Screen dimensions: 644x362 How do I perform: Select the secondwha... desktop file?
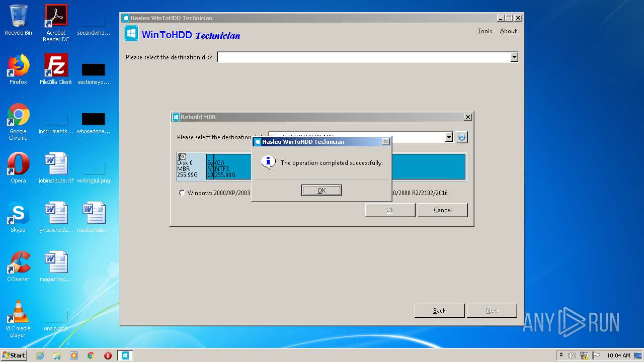click(x=94, y=23)
